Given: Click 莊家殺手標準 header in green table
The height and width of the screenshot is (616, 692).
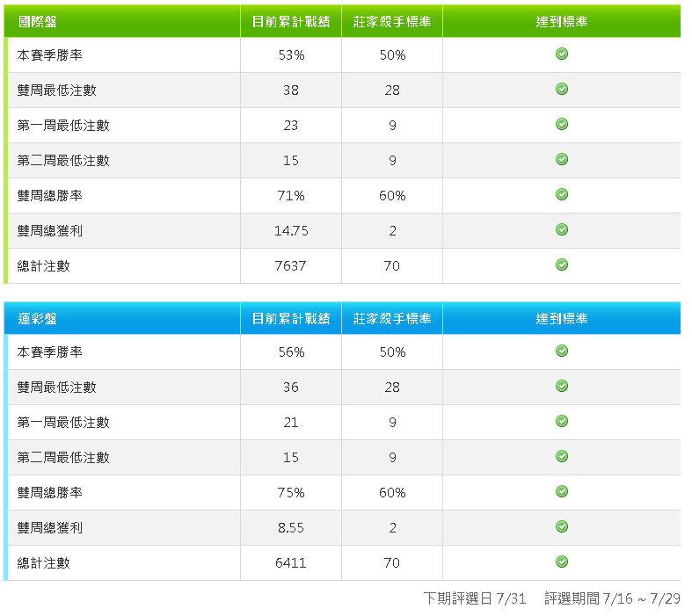Looking at the screenshot, I should (x=392, y=22).
